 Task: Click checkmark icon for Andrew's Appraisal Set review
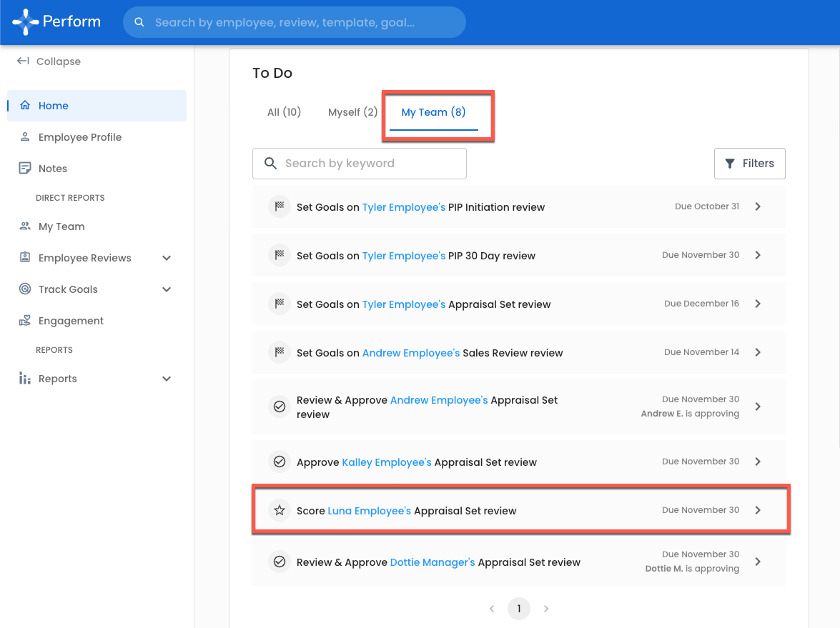point(280,407)
